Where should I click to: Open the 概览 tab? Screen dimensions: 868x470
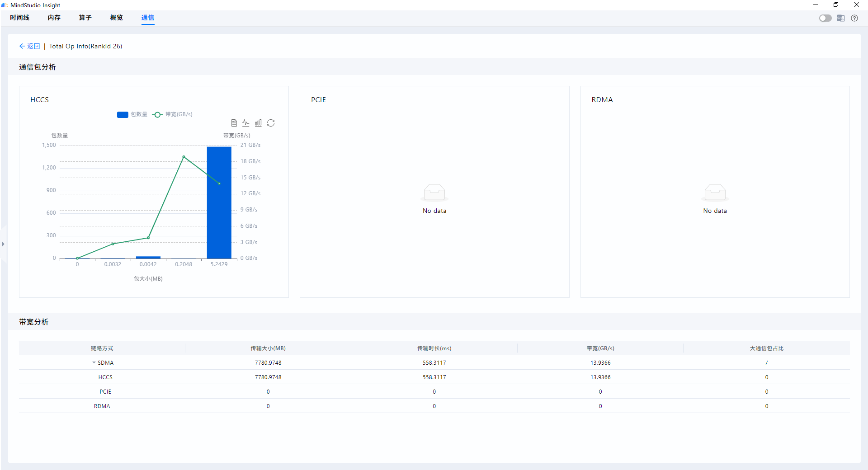[x=117, y=18]
